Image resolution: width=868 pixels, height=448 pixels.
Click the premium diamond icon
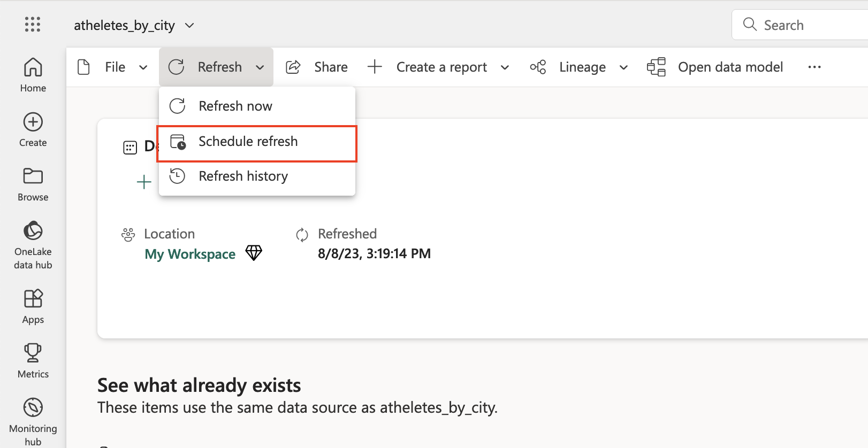tap(254, 253)
